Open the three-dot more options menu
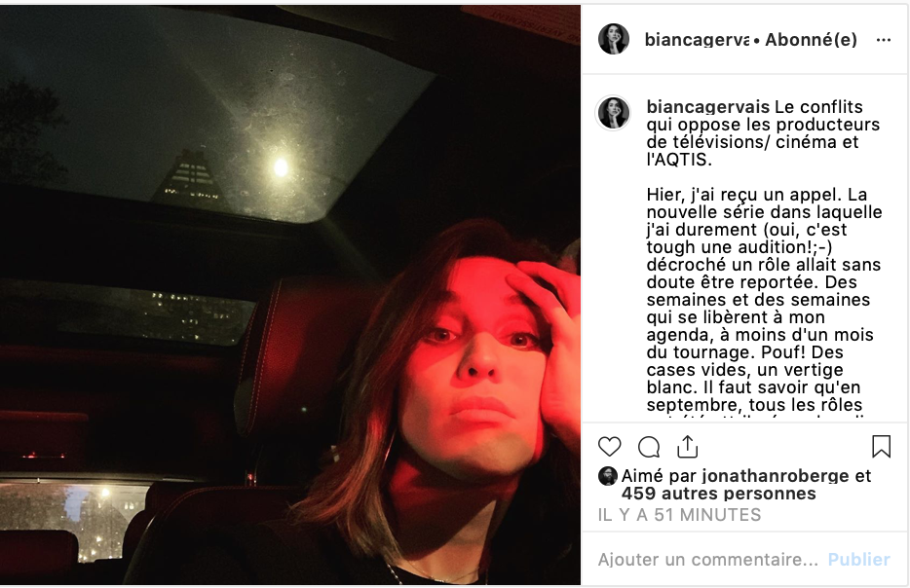910x588 pixels. click(x=884, y=40)
